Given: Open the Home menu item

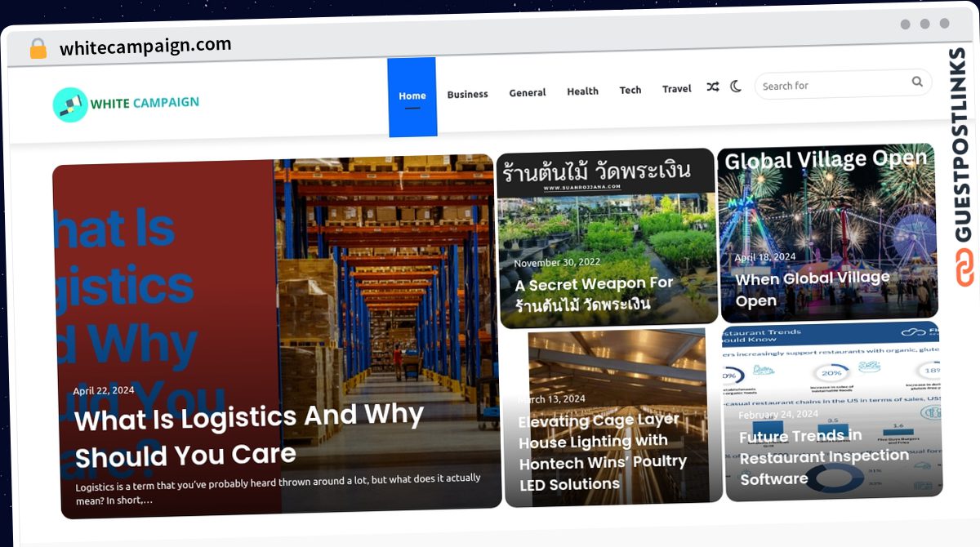Looking at the screenshot, I should [x=412, y=96].
